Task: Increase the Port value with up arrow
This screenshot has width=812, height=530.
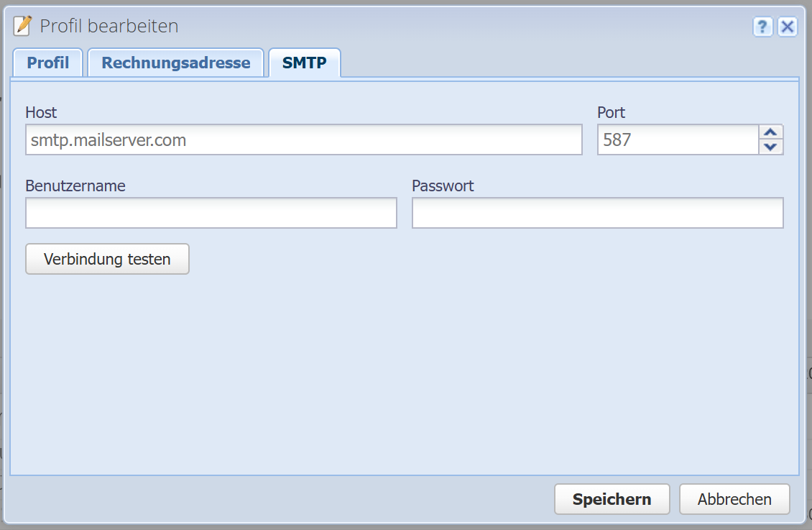Action: 771,132
